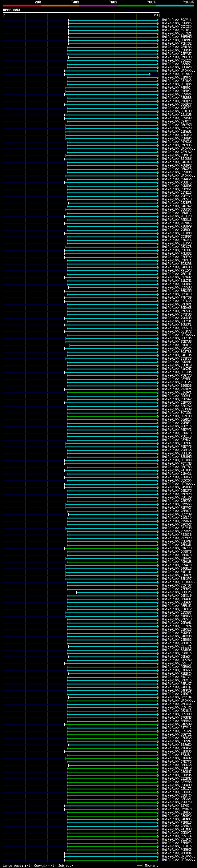Open hit UniRef100_B6JE33
The height and width of the screenshot is (868, 197).
click(x=177, y=111)
